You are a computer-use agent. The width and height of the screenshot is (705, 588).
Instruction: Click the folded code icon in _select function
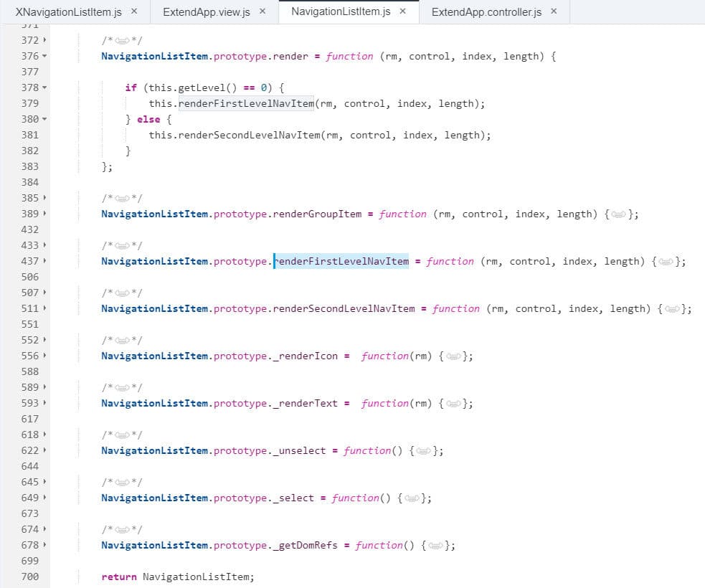[x=413, y=498]
